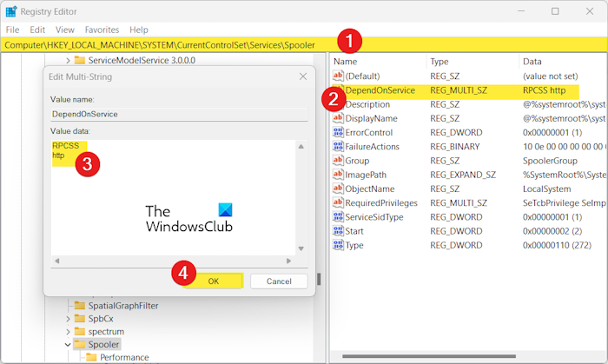Click the Type DWORD value icon
This screenshot has height=364, width=608.
(338, 245)
